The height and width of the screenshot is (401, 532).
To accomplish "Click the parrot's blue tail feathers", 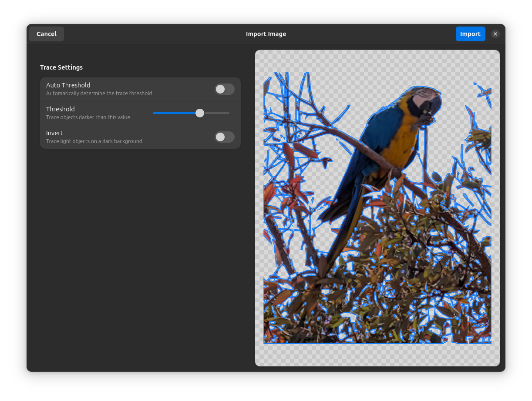I will [x=344, y=217].
